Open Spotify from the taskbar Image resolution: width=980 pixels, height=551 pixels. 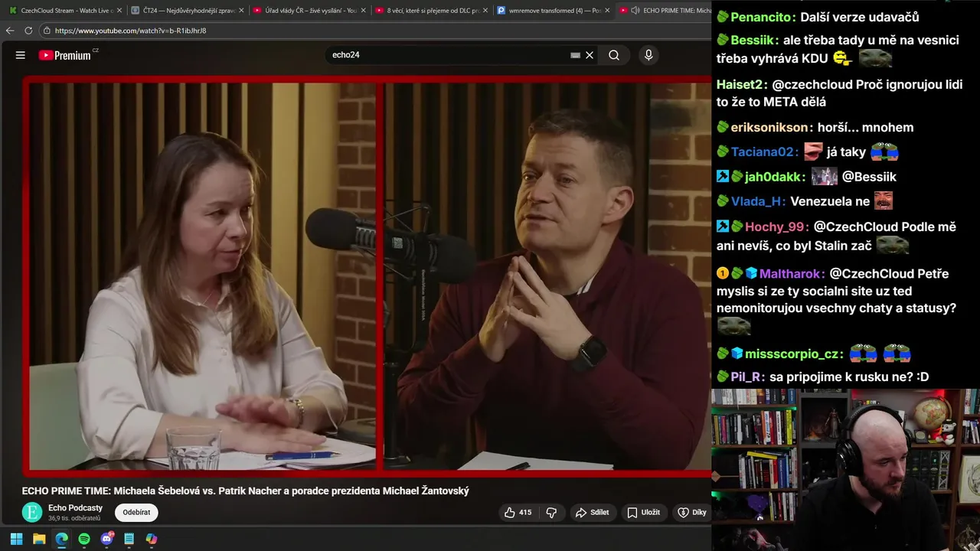84,539
